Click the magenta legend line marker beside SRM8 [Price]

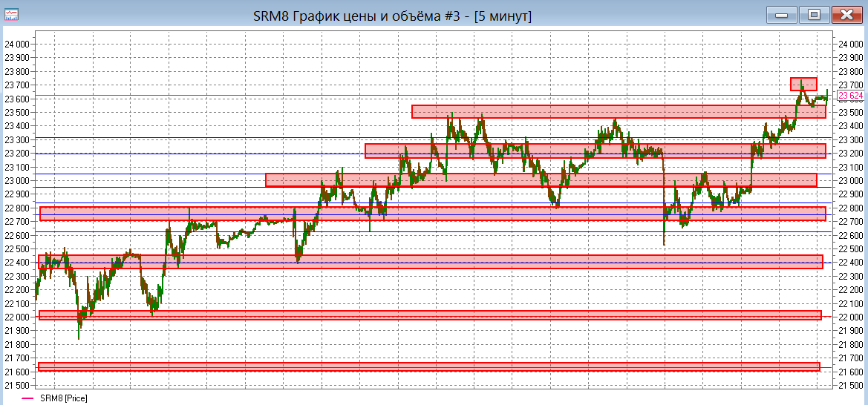[27, 398]
